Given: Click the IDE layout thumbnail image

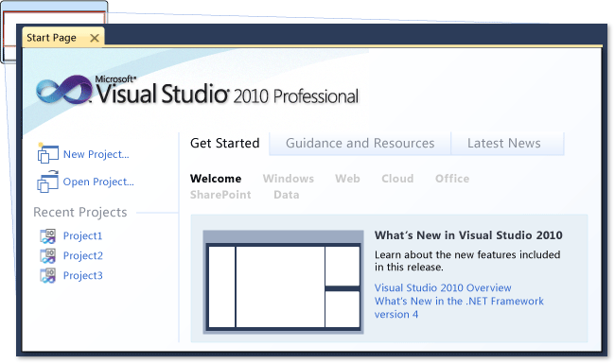Looking at the screenshot, I should click(x=283, y=282).
